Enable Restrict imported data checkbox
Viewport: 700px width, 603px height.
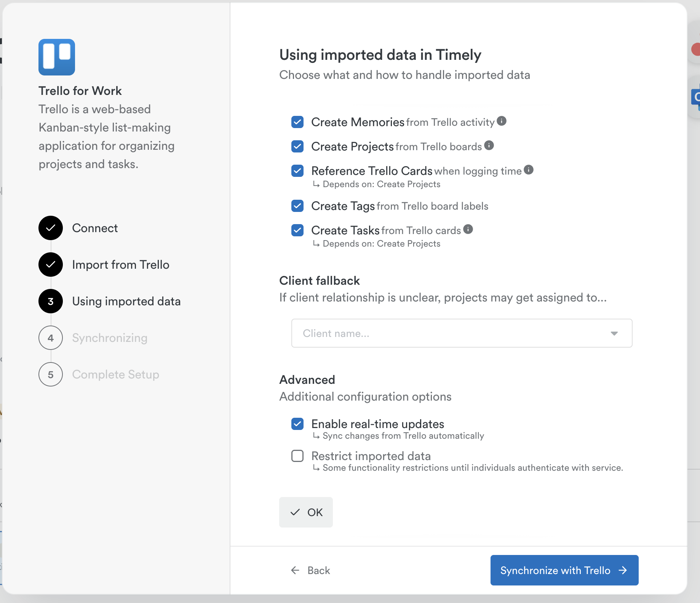click(x=297, y=456)
